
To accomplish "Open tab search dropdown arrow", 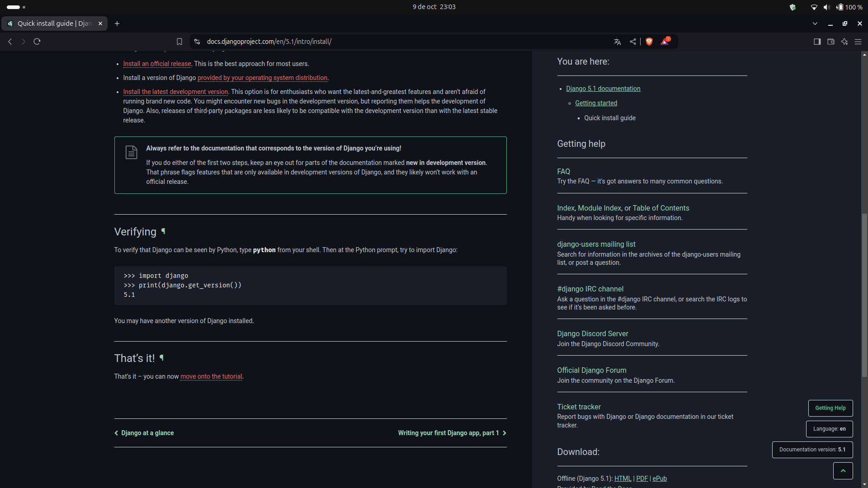I will click(x=815, y=23).
